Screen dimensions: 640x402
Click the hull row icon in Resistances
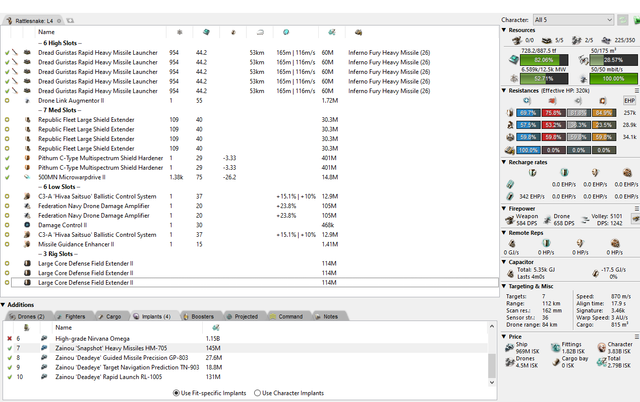tap(510, 137)
